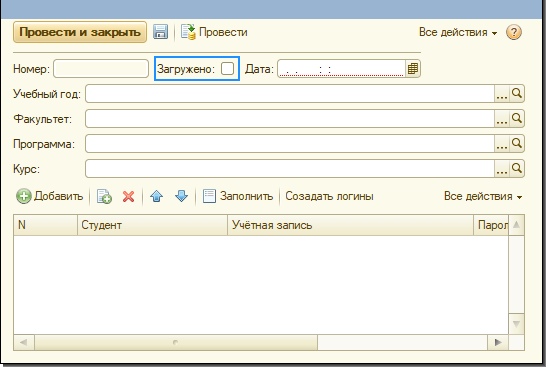
Task: Focus the Номер input field
Action: coord(101,68)
